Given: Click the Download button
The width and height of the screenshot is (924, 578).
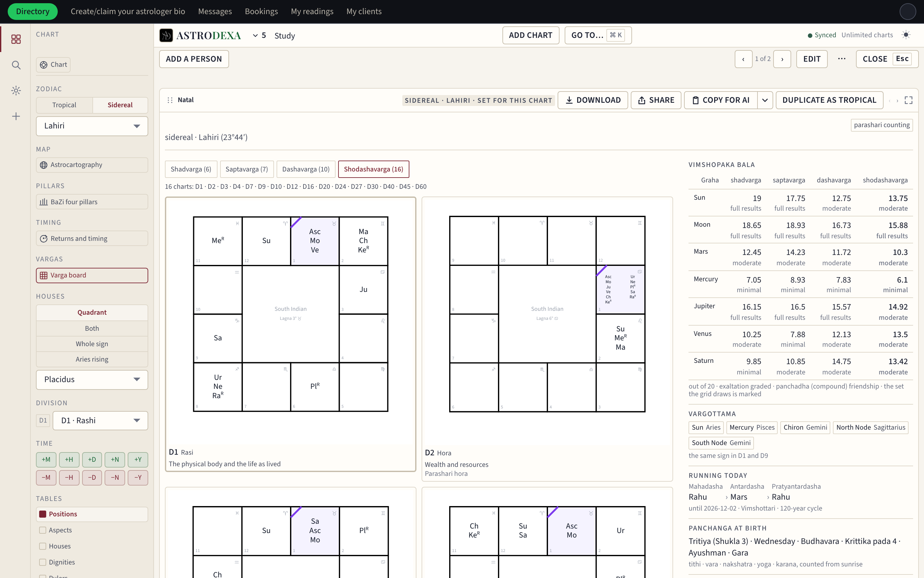Looking at the screenshot, I should pyautogui.click(x=593, y=100).
